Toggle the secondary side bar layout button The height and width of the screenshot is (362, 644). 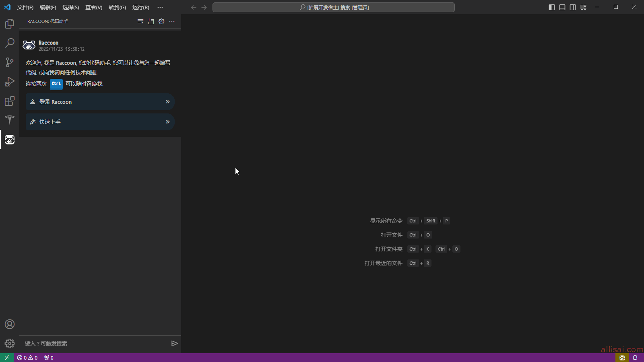[x=573, y=7]
